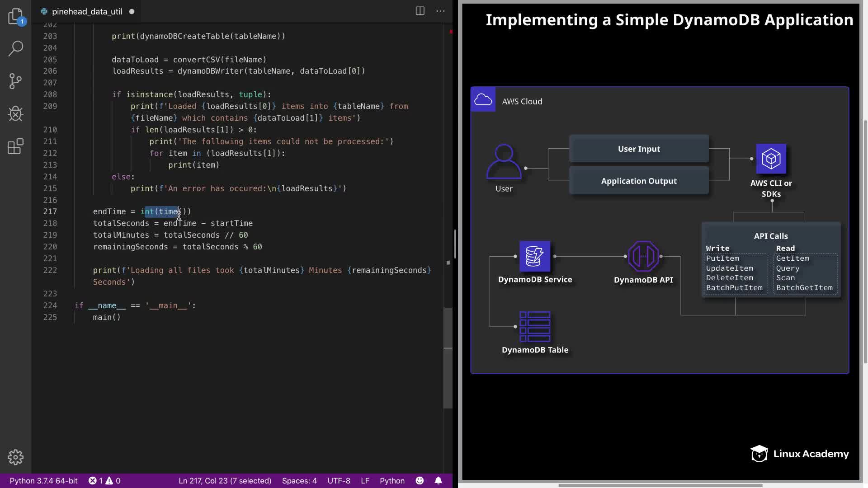Open Python language mode selector
This screenshot has width=868, height=488.
pyautogui.click(x=392, y=480)
